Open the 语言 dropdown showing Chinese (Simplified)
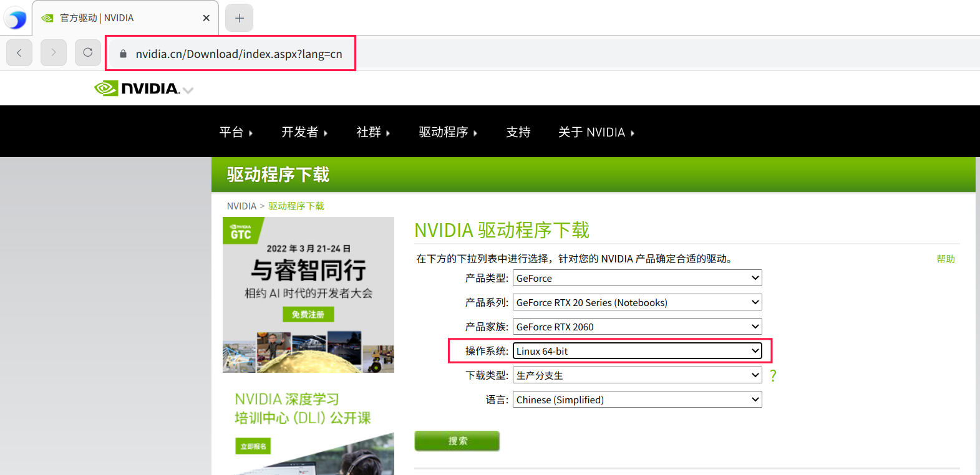The image size is (980, 475). 637,400
